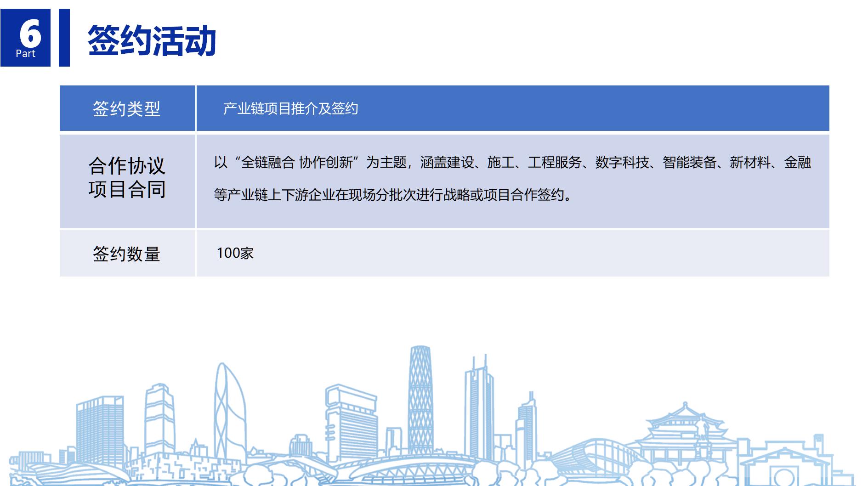Click the 产业链项目推介及签约 header text
The image size is (868, 486).
290,109
